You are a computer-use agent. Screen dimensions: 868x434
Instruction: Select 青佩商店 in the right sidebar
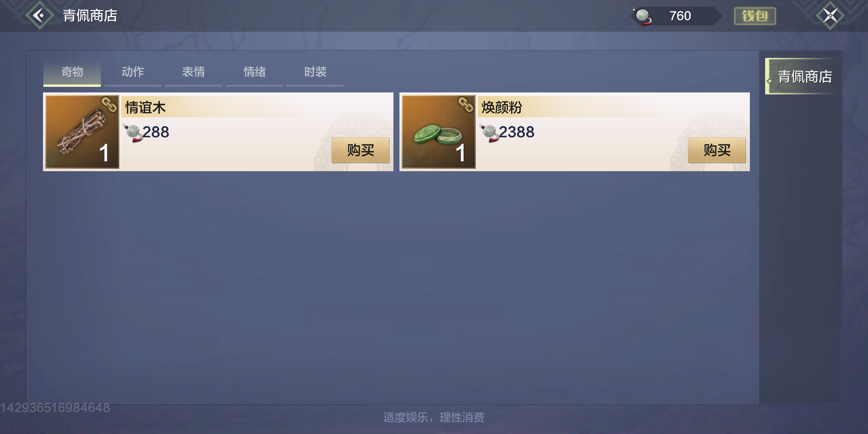[x=802, y=76]
